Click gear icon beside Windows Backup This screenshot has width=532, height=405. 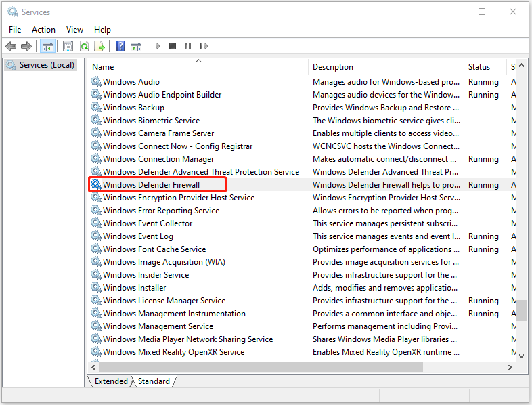tap(96, 107)
